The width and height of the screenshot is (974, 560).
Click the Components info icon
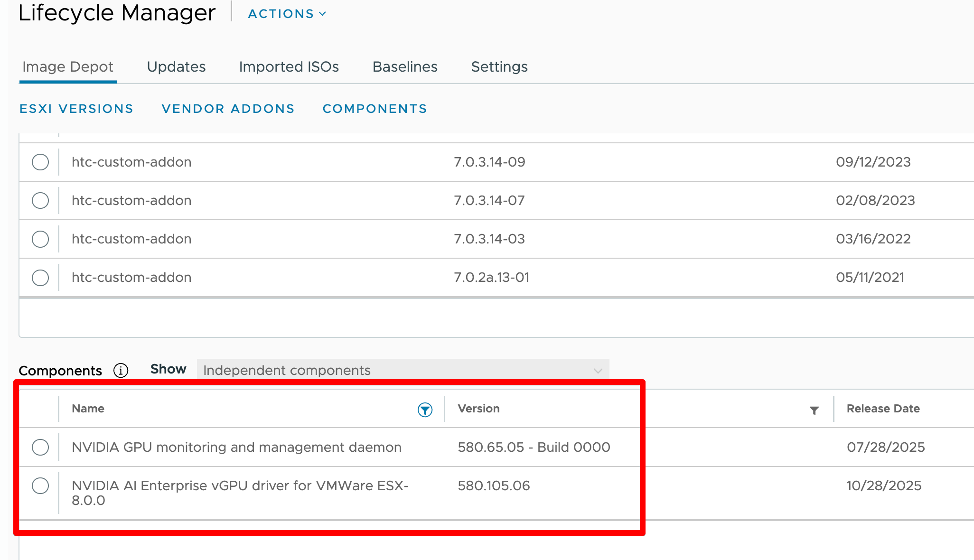pos(121,370)
